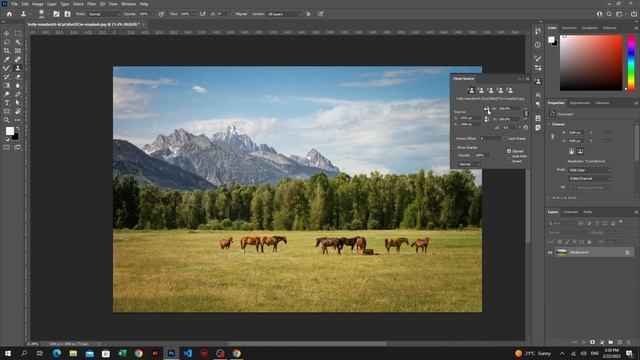Image resolution: width=640 pixels, height=360 pixels.
Task: Select the Clone Stamp tool in toolbox
Action: click(x=18, y=68)
